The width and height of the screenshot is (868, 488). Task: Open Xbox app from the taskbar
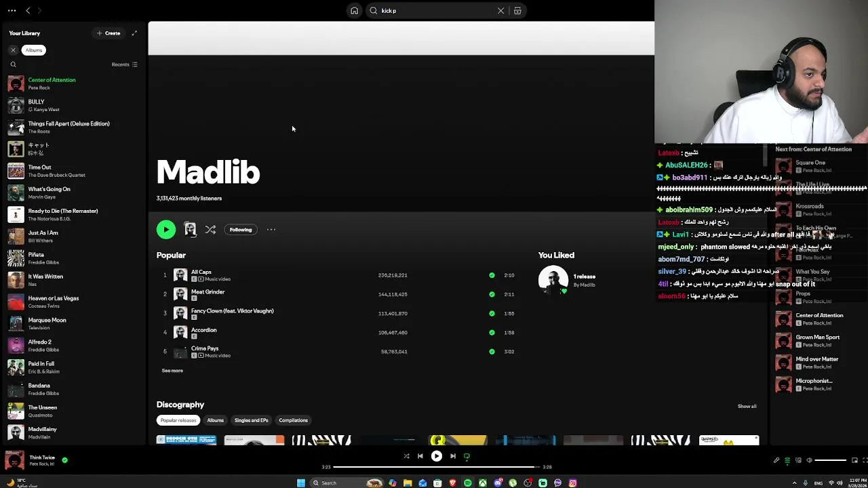[x=482, y=483]
